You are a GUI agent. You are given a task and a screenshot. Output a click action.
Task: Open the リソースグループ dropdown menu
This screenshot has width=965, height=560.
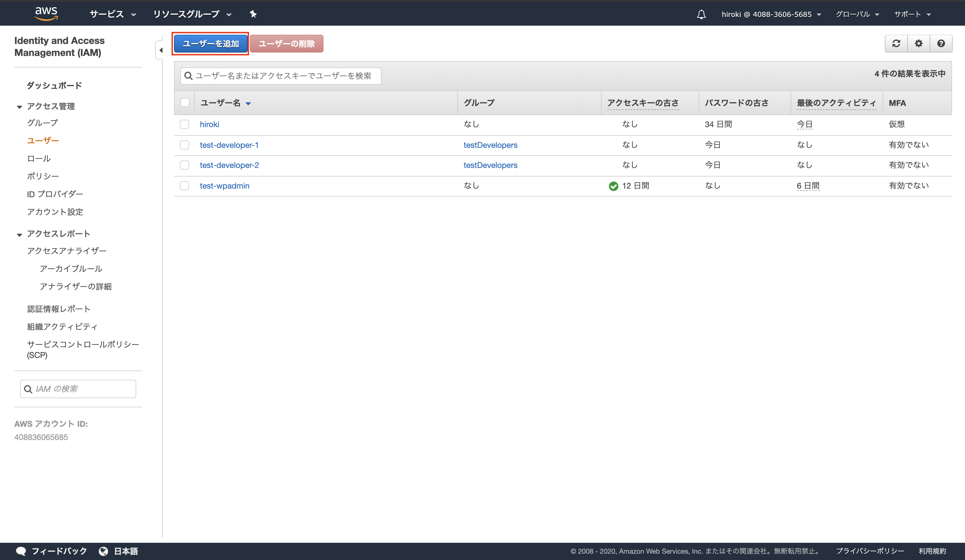click(x=192, y=14)
